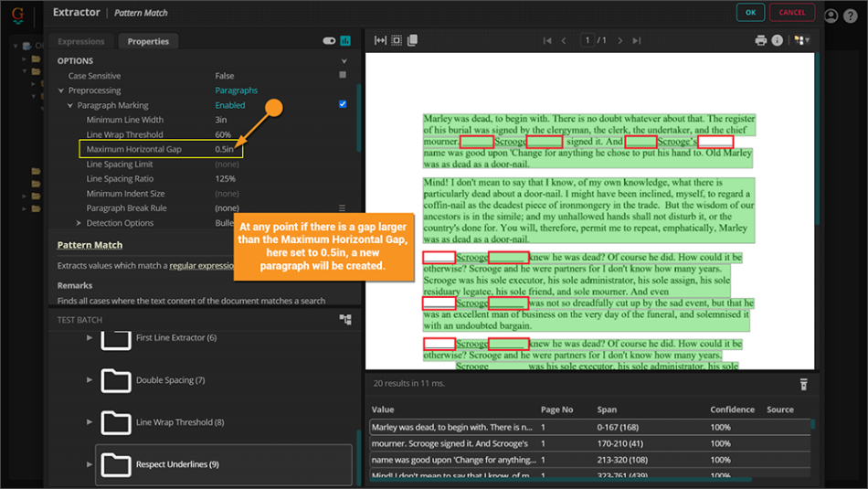Click the CANCEL button

tap(791, 12)
